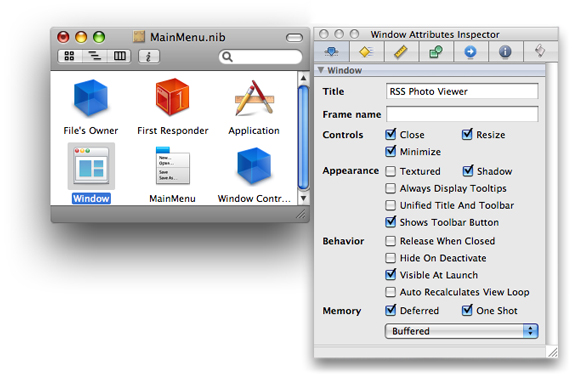
Task: Click the blue vertical scrollbar thumb
Action: tap(303, 137)
